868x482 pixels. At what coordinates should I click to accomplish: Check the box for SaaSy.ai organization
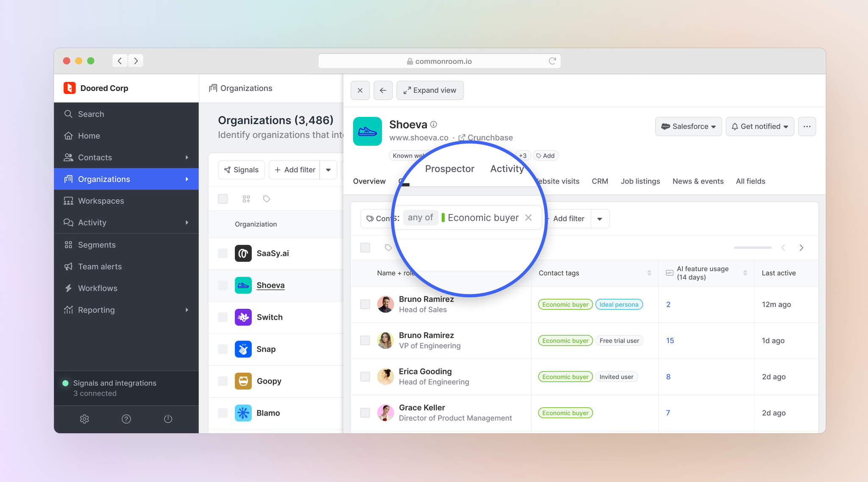[223, 253]
